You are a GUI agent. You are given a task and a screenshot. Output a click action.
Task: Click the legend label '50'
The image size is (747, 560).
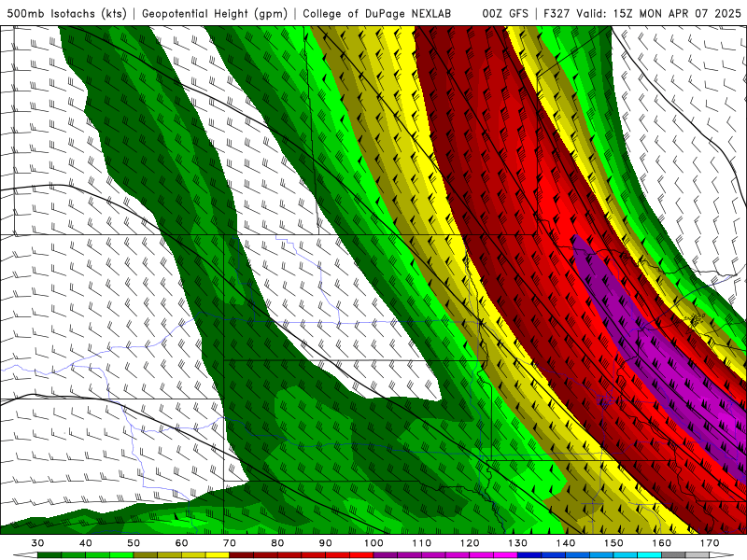click(134, 543)
